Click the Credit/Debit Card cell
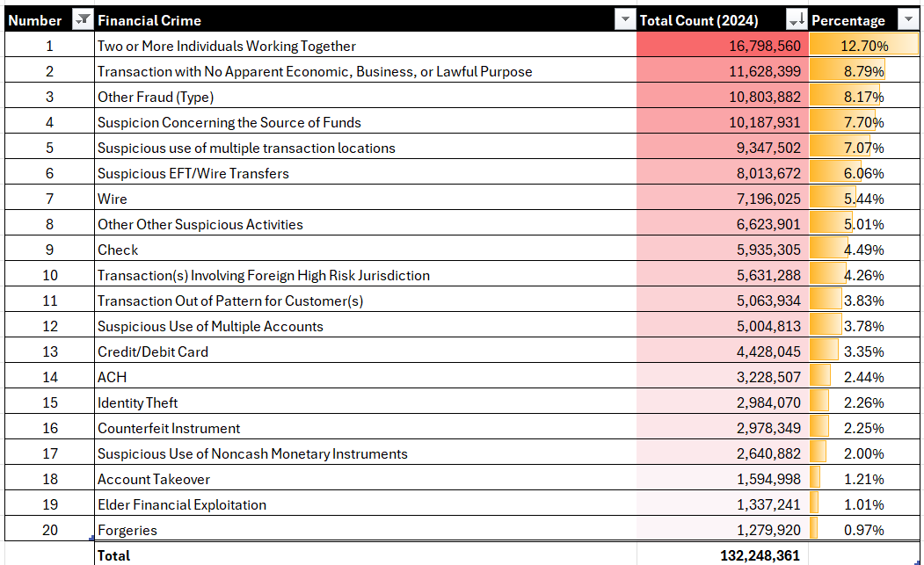Viewport: 924px width, 565px height. 153,351
